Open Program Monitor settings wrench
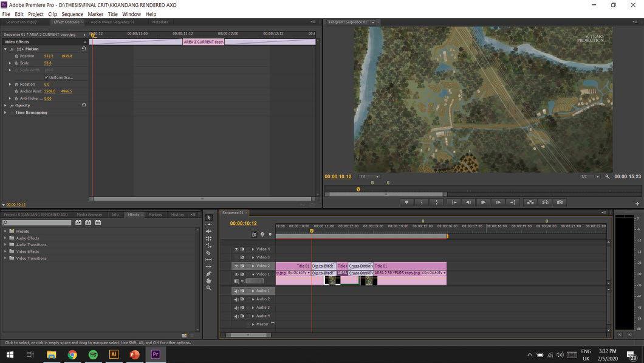The height and width of the screenshot is (363, 644). pos(607,177)
